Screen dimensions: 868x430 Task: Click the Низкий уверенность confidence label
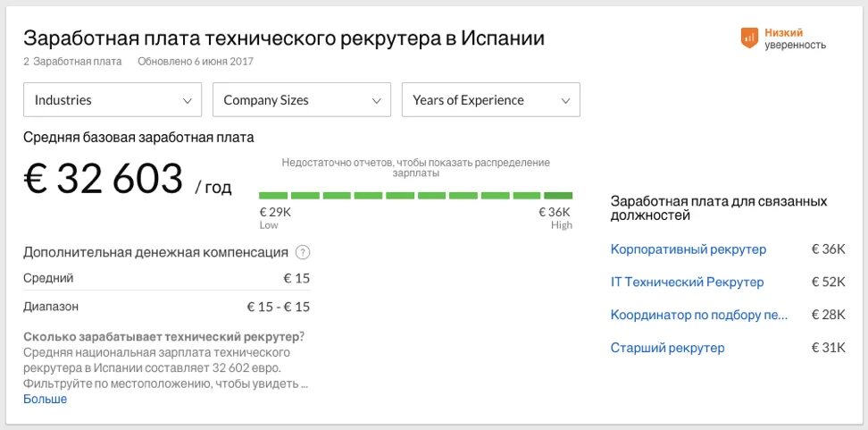(x=795, y=38)
